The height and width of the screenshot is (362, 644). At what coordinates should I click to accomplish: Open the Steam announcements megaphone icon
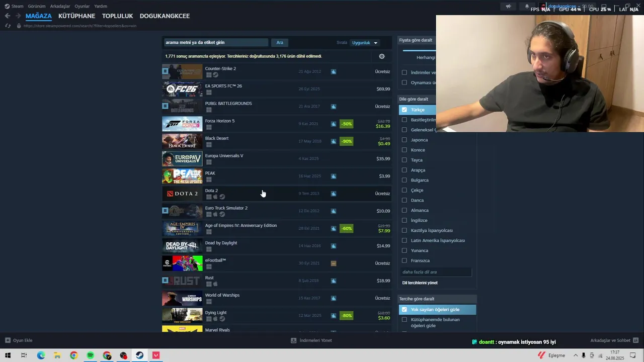[x=508, y=7]
